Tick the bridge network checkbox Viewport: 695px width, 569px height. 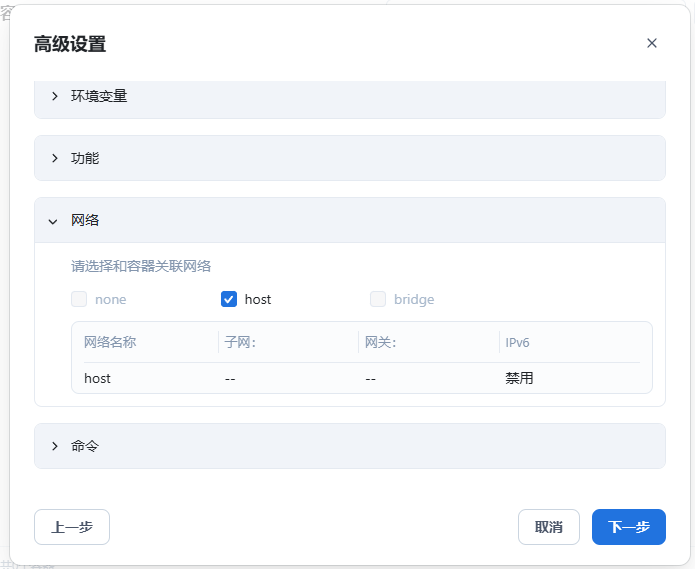pos(378,299)
